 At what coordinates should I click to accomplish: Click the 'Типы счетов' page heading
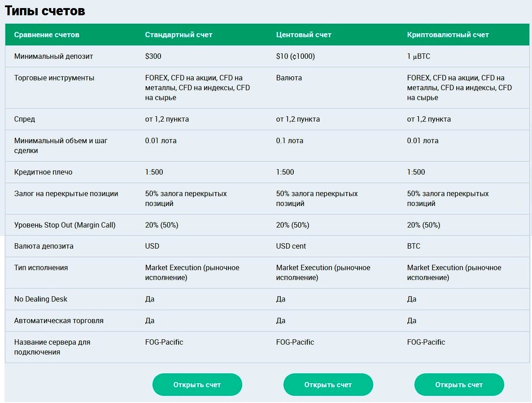pos(45,11)
